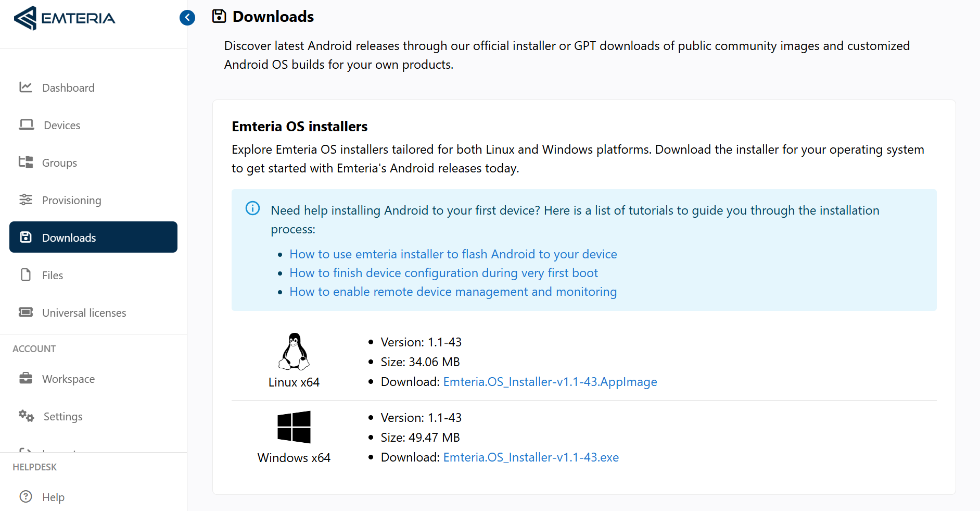Click the Groups hierarchy icon
Image resolution: width=980 pixels, height=511 pixels.
tap(26, 162)
